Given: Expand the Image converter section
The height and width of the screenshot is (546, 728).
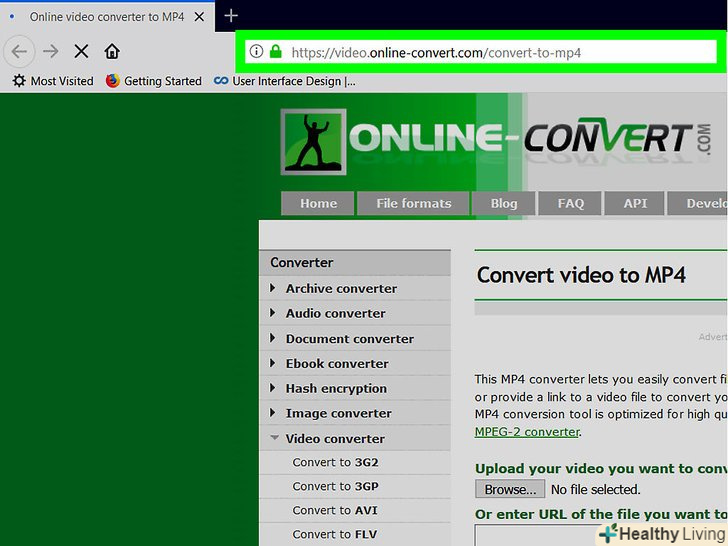Looking at the screenshot, I should click(338, 413).
